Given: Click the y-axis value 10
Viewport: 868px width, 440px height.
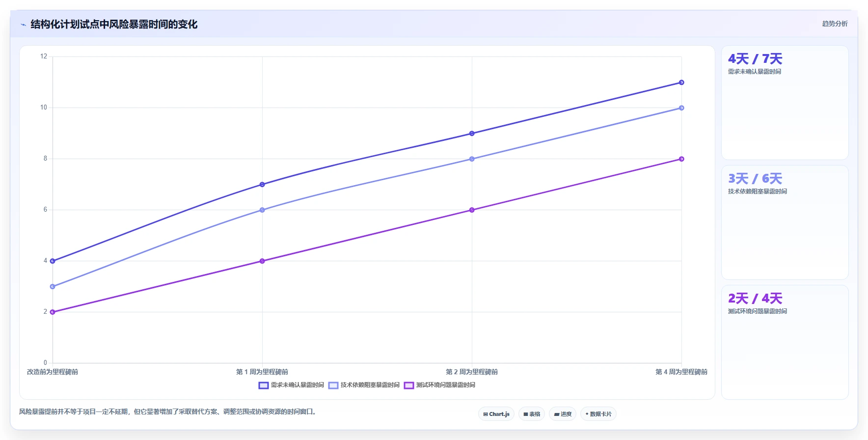Looking at the screenshot, I should coord(44,108).
